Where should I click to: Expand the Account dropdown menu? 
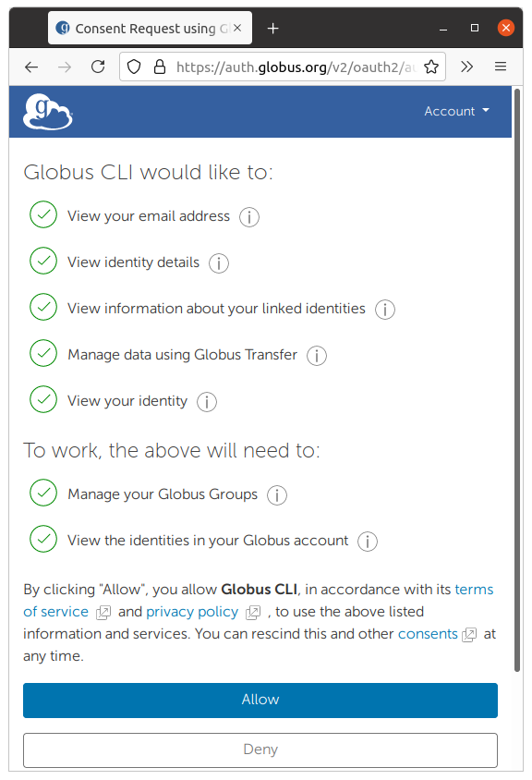[x=456, y=111]
